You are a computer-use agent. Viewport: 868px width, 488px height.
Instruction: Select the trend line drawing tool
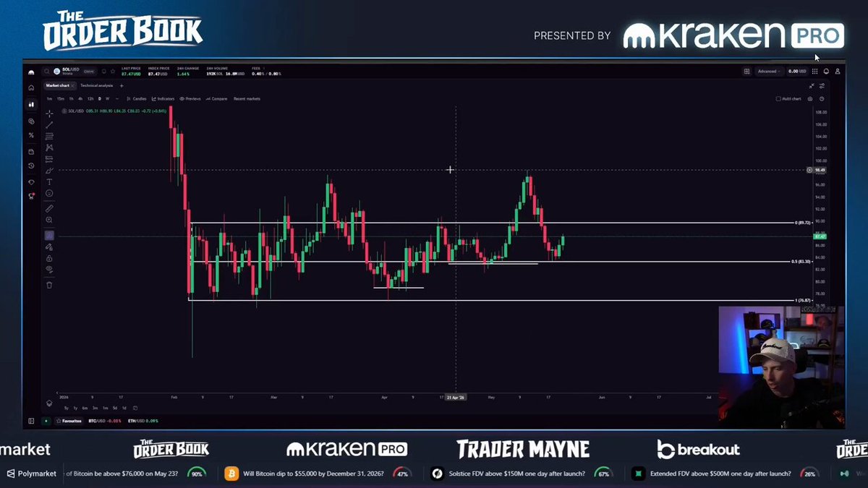tap(49, 125)
